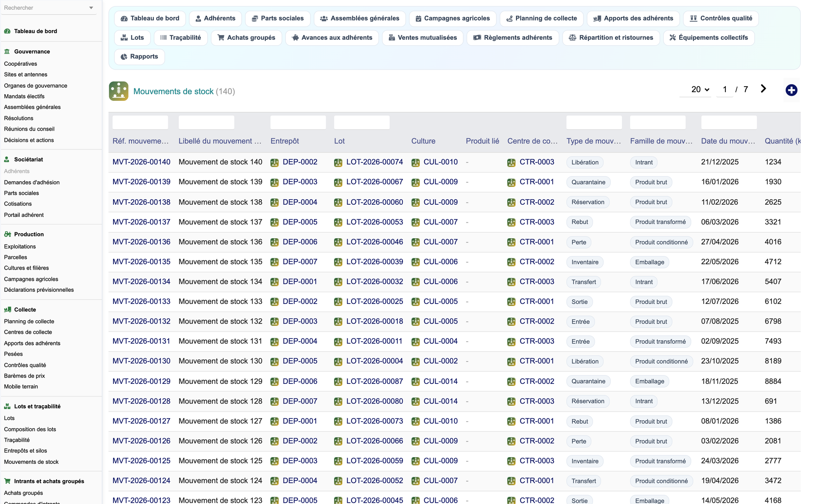This screenshot has width=815, height=504.
Task: Click the LOT-2026-00067 lot icon
Action: [x=338, y=183]
